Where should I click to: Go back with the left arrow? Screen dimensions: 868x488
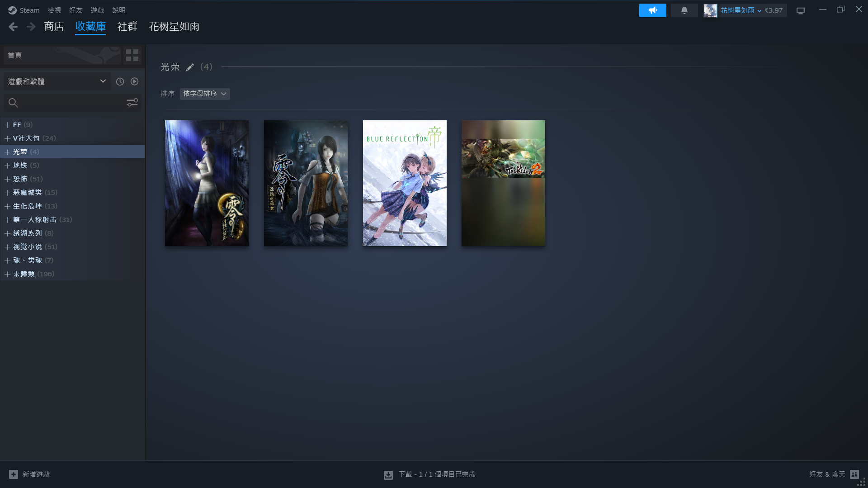[x=13, y=27]
